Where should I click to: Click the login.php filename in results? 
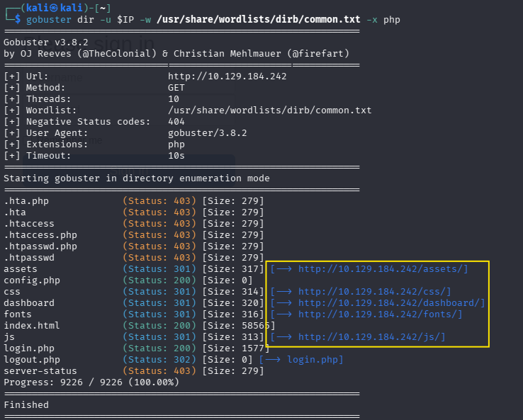point(29,348)
